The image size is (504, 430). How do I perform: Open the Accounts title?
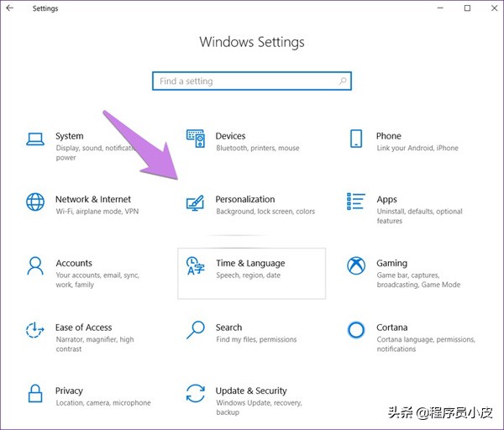(x=74, y=263)
